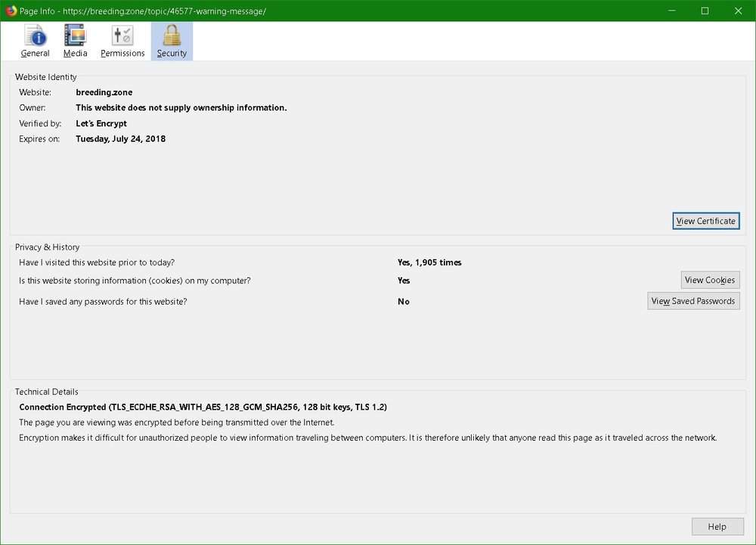Screen dimensions: 756x545
Task: Minimize the Page Info window
Action: [x=670, y=11]
